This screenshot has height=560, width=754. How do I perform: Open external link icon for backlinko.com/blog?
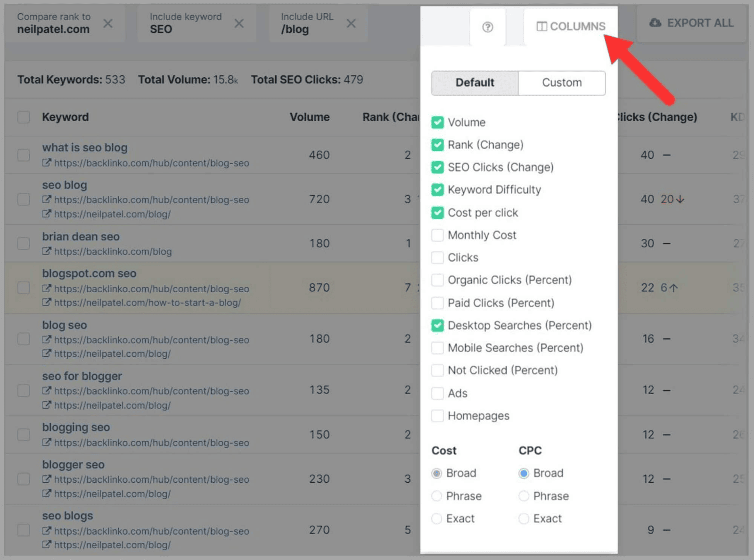click(x=47, y=251)
